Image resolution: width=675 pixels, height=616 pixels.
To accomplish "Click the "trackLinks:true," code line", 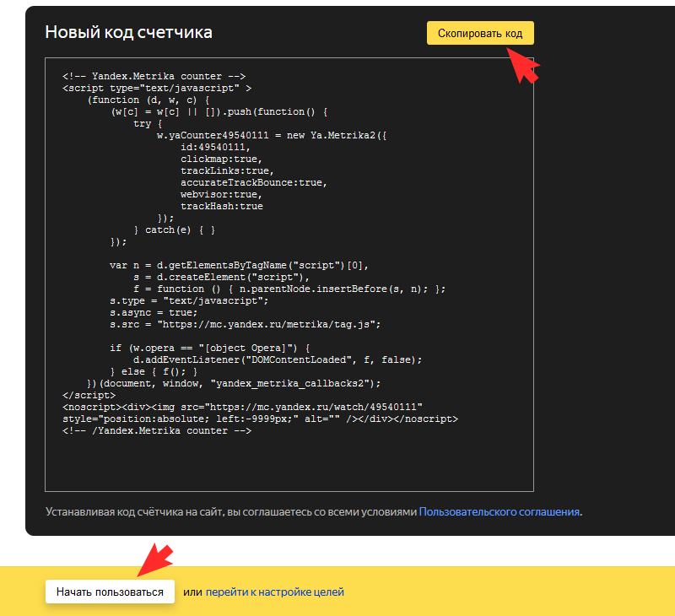I will pyautogui.click(x=227, y=171).
